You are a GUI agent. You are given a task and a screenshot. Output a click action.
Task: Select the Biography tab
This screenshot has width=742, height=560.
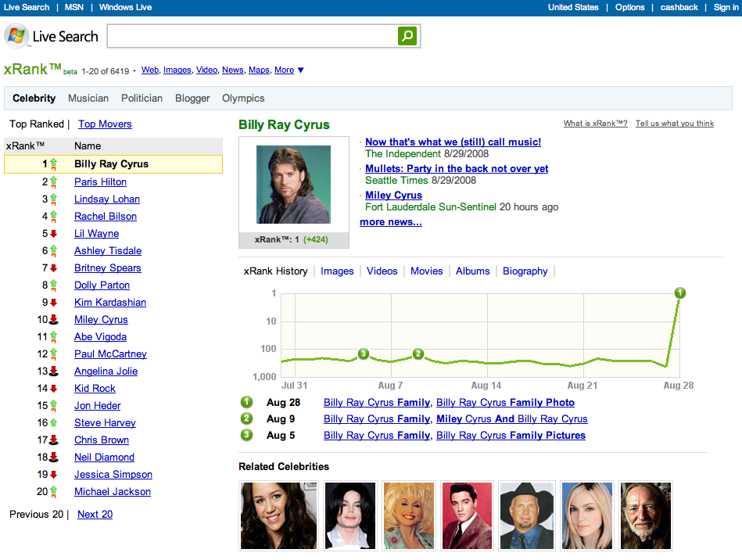tap(525, 271)
